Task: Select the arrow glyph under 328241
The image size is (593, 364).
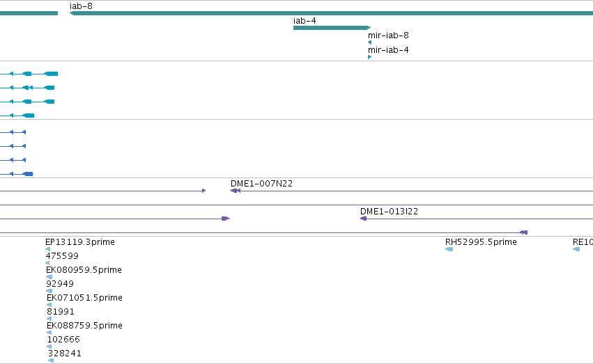Action: click(51, 361)
